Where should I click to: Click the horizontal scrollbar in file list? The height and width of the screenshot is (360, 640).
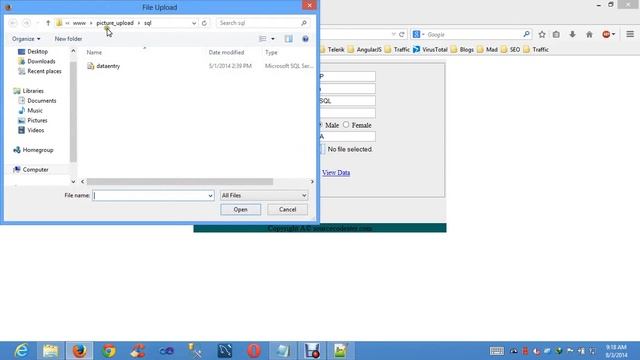pos(180,182)
